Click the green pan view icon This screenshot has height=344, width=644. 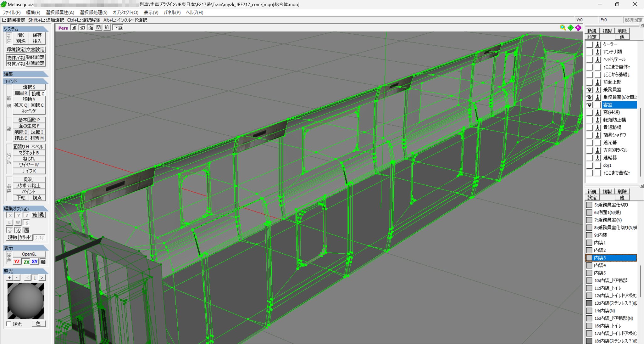tap(570, 28)
